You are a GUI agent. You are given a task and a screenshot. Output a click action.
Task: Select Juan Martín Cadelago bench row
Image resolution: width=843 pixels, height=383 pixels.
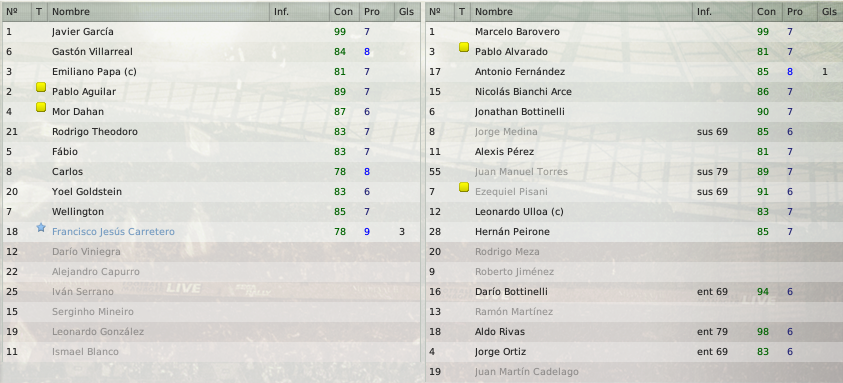pos(634,372)
